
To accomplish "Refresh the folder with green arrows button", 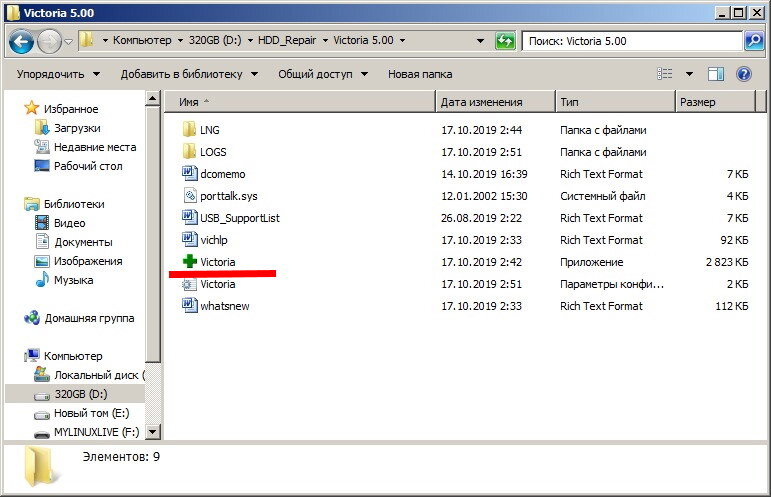I will tap(505, 41).
